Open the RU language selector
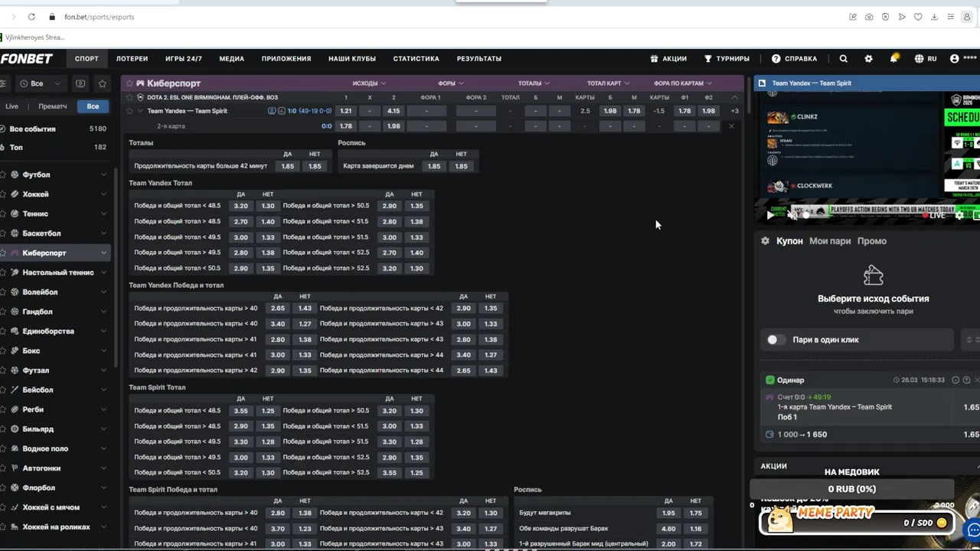This screenshot has width=980, height=551. (926, 58)
